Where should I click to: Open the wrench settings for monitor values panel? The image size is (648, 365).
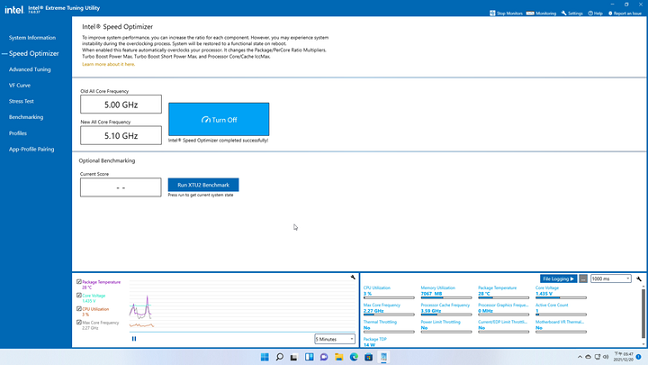639,279
